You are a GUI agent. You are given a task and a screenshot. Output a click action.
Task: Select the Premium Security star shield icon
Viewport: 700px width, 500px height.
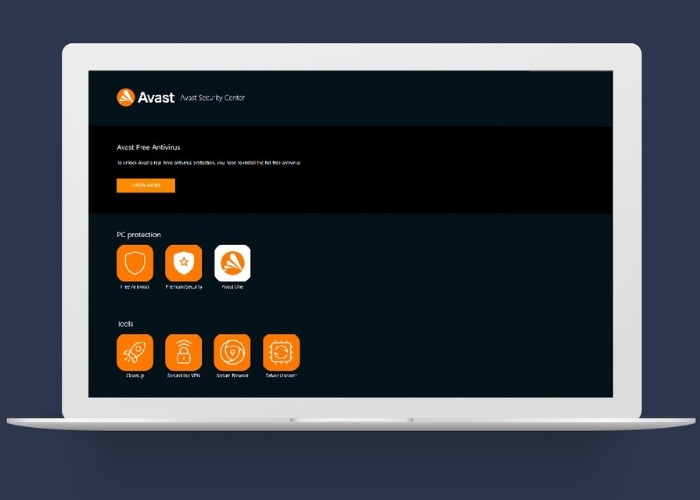[x=183, y=263]
